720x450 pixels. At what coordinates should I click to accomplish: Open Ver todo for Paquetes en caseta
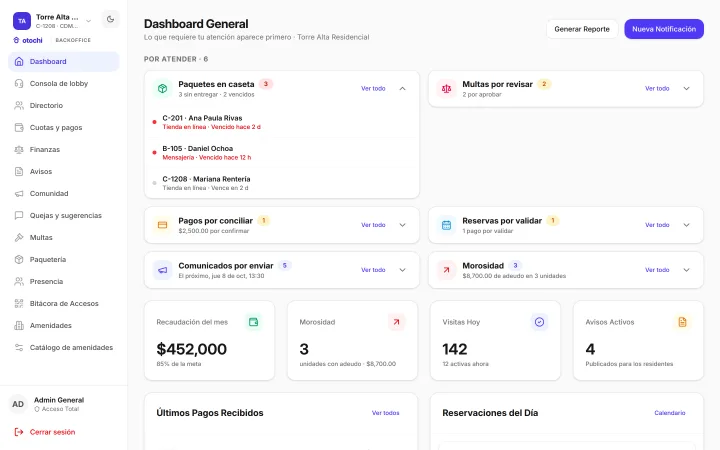tap(373, 89)
